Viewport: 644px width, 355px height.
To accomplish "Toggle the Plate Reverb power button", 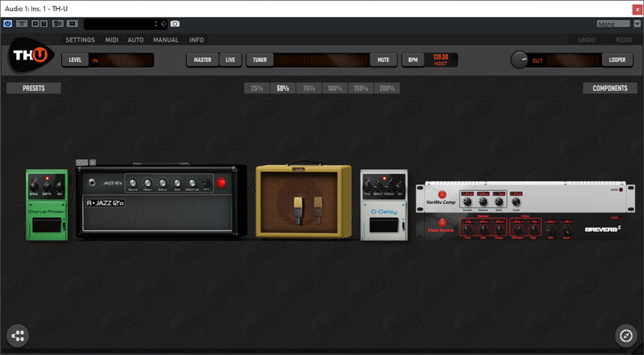I will [440, 224].
